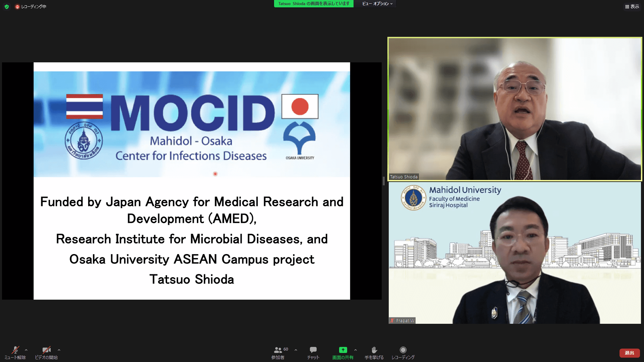Viewport: 644px width, 362px height.
Task: Click the green encryption shield icon
Action: pyautogui.click(x=7, y=7)
